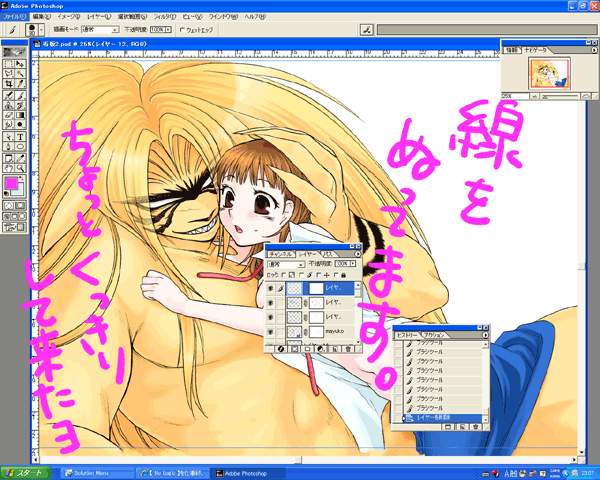The image size is (600, 480).
Task: Select the Blur tool
Action: click(x=9, y=124)
